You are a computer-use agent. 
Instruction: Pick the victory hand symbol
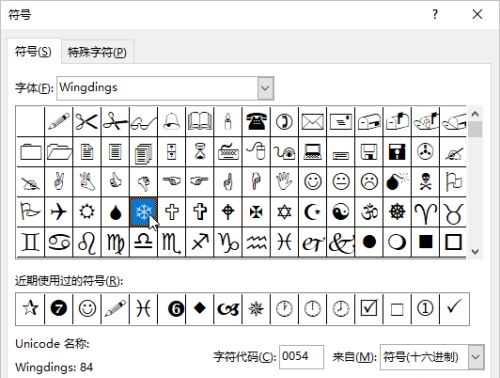coord(59,182)
